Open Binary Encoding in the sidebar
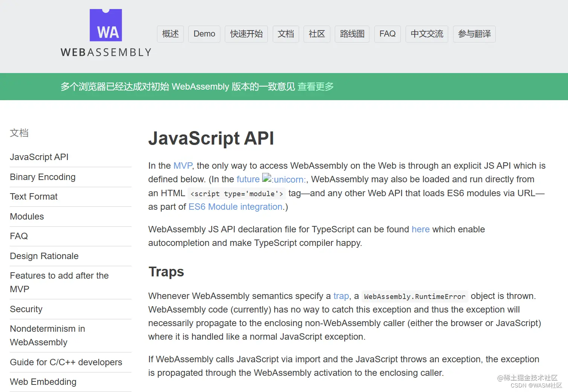Image resolution: width=568 pixels, height=392 pixels. (x=43, y=177)
